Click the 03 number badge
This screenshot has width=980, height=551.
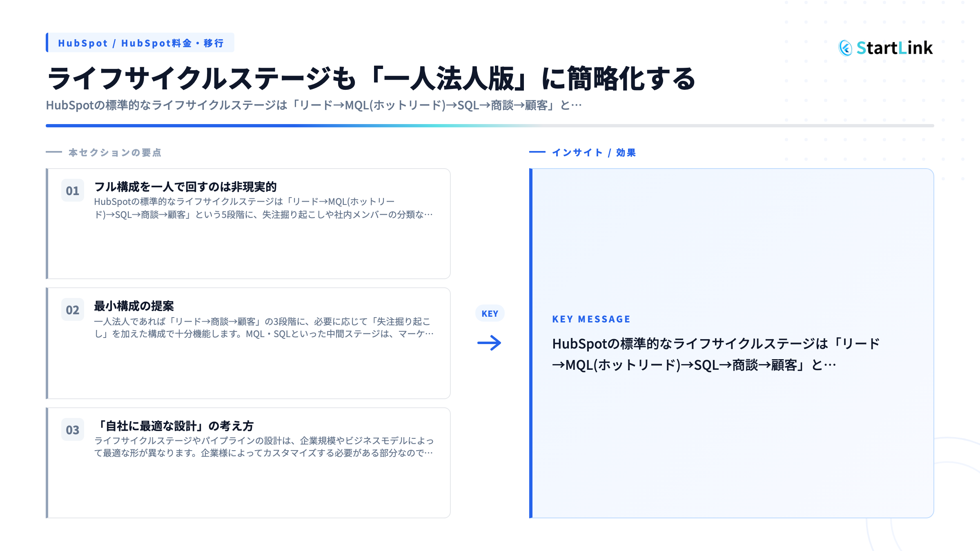(x=73, y=430)
